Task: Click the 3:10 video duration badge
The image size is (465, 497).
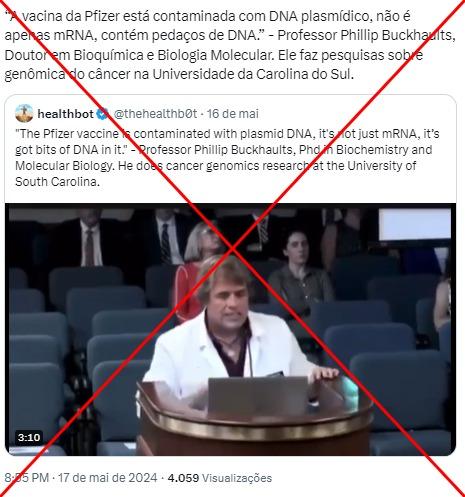Action: [29, 437]
